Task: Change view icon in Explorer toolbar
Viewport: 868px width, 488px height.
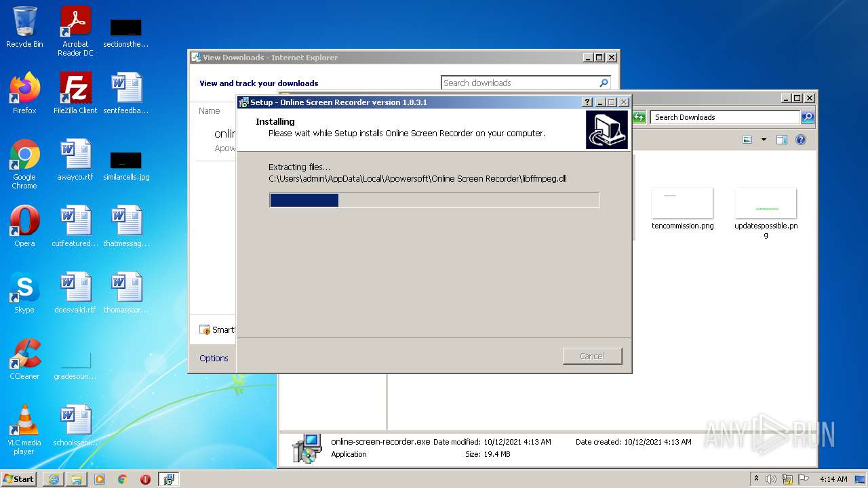Action: pyautogui.click(x=747, y=140)
